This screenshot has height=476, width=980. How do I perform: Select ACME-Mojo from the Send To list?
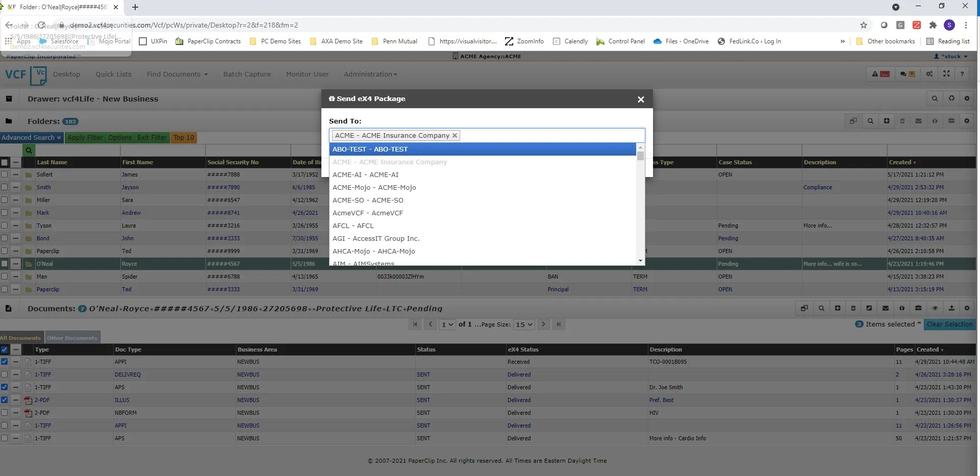coord(374,187)
